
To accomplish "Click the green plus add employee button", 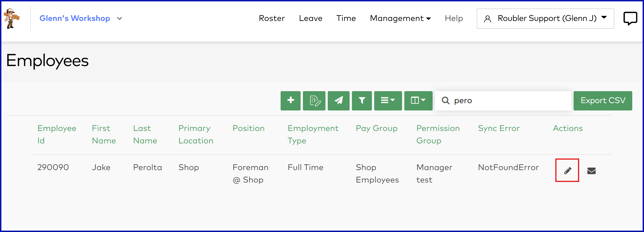I will click(290, 101).
